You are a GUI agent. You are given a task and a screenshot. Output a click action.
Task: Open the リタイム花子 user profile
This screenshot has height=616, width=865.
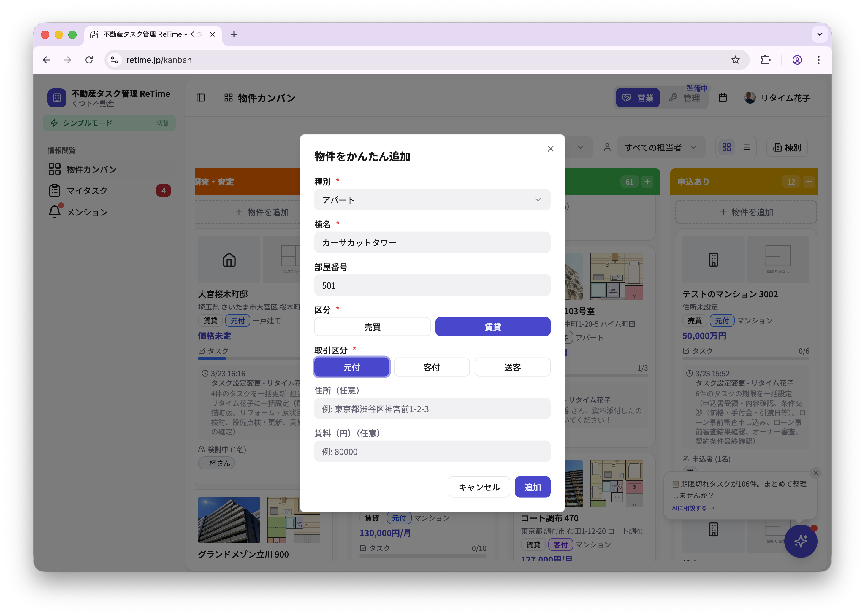click(777, 98)
